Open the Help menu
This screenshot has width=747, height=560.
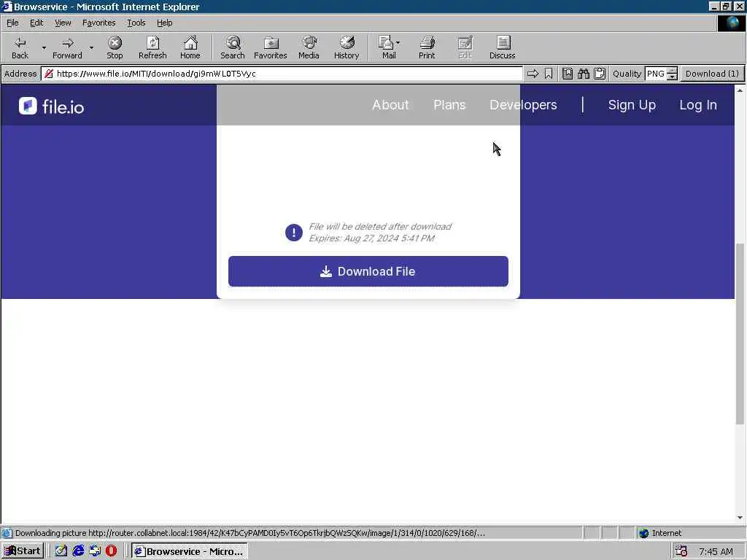(x=164, y=23)
